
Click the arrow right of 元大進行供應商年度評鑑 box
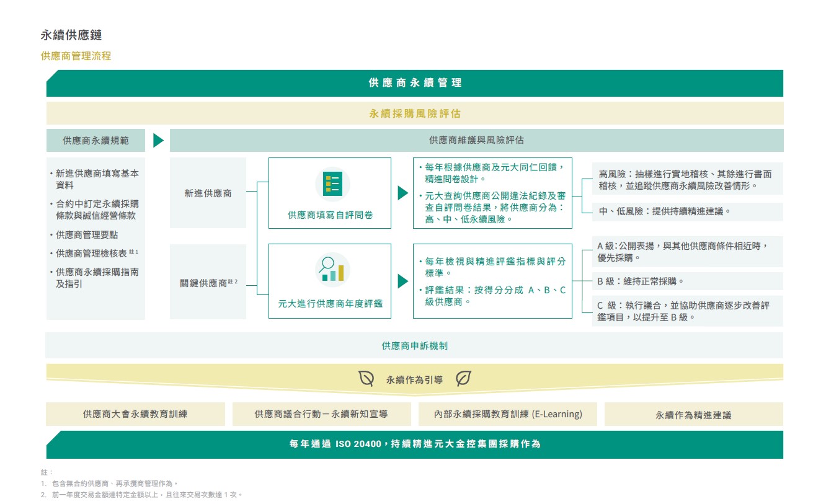pos(402,281)
